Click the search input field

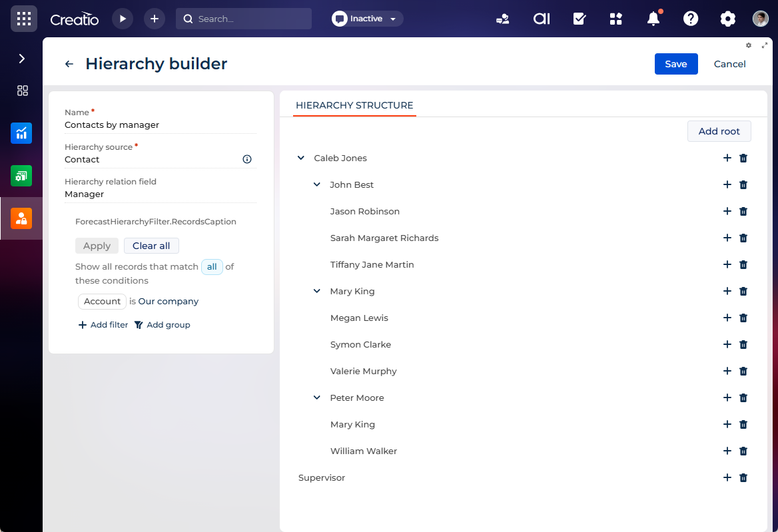coord(244,19)
